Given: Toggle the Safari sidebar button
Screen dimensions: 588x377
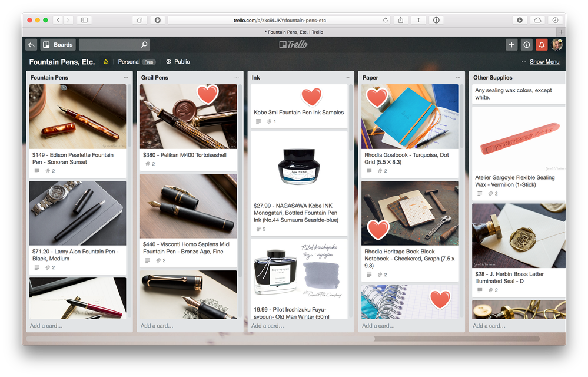Looking at the screenshot, I should [x=84, y=20].
